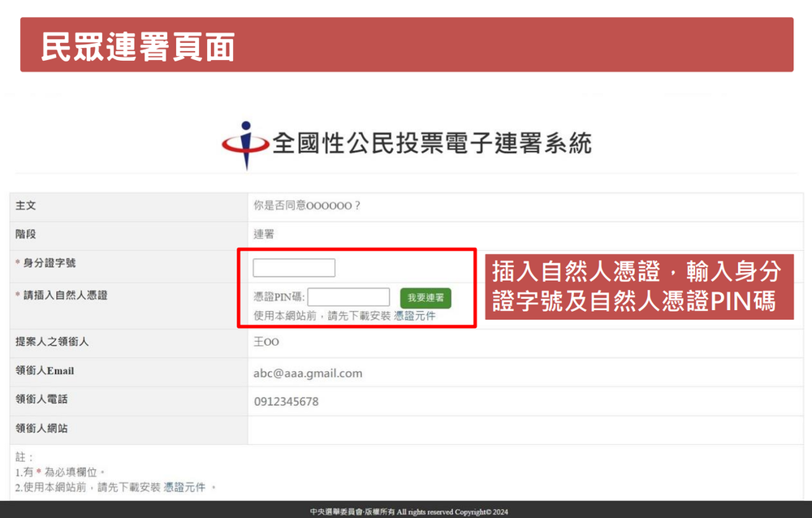Open 憑證元件 link in the notes section
This screenshot has height=518, width=812.
coord(184,487)
